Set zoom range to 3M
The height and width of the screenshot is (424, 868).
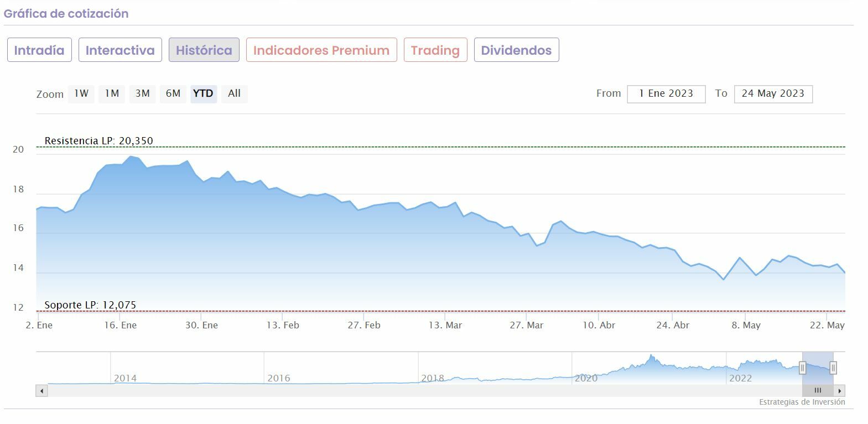(x=143, y=93)
